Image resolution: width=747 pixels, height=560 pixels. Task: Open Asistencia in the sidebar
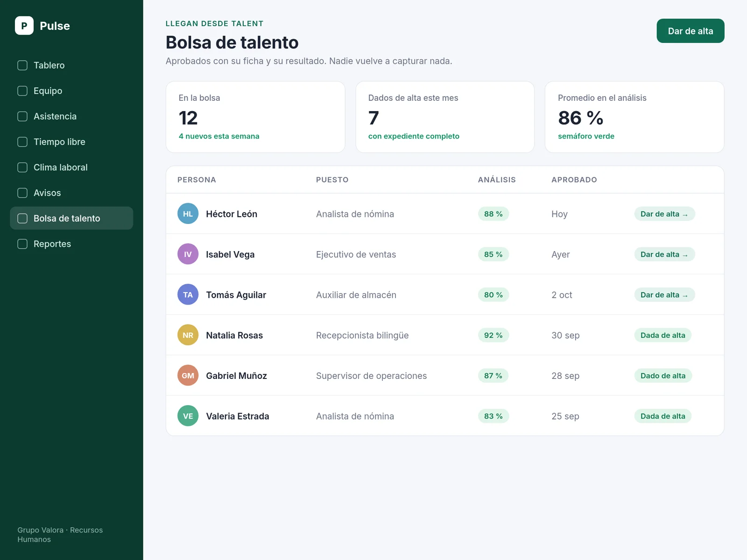pyautogui.click(x=71, y=116)
